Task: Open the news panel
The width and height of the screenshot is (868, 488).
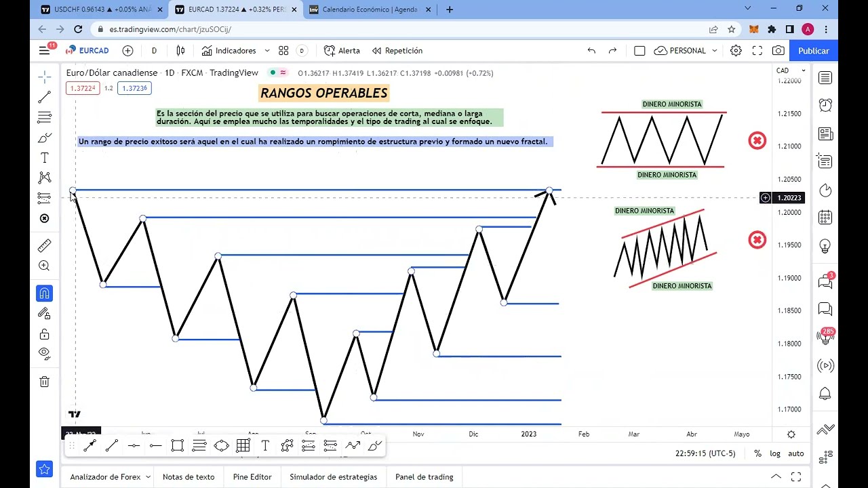Action: coord(825,134)
